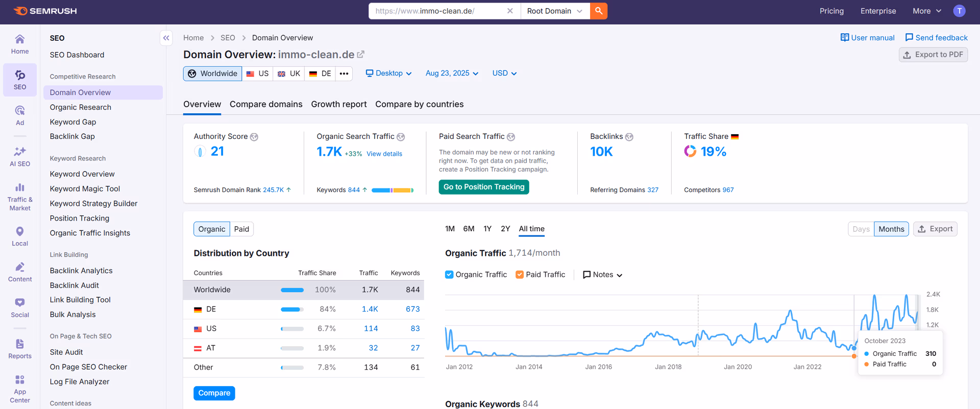Click the Keywords position distribution bar
This screenshot has width=980, height=409.
click(x=393, y=190)
